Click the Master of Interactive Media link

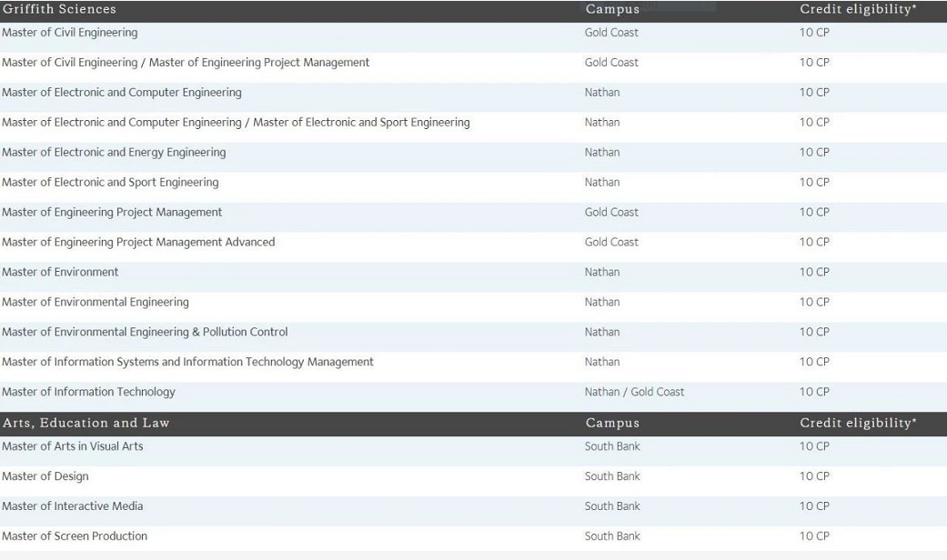click(x=73, y=506)
